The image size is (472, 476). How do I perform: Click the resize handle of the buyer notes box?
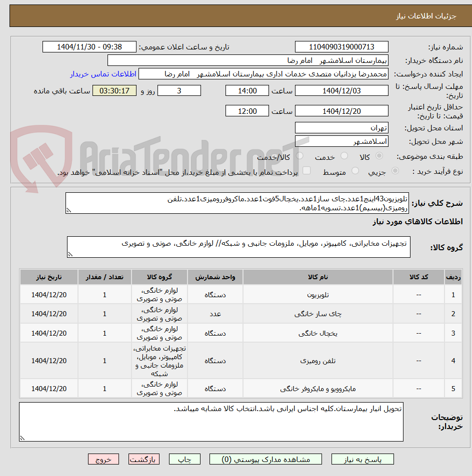(22, 438)
